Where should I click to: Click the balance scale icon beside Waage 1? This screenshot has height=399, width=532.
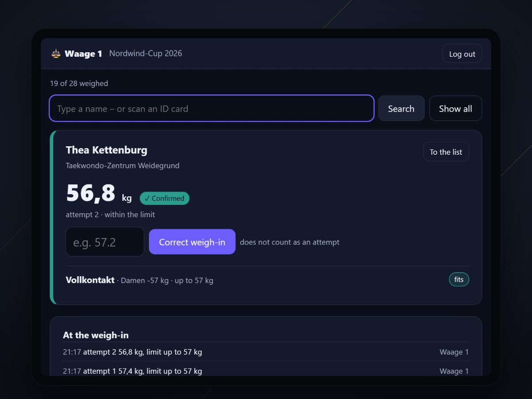(x=55, y=54)
